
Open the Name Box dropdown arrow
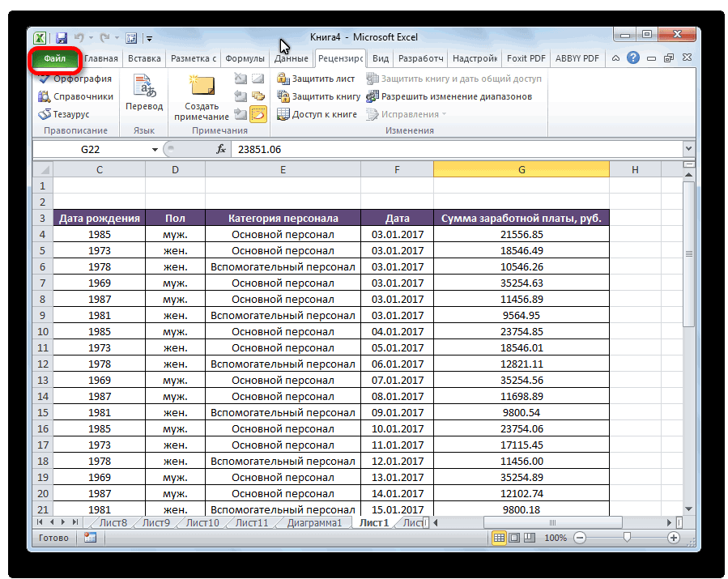pos(155,150)
